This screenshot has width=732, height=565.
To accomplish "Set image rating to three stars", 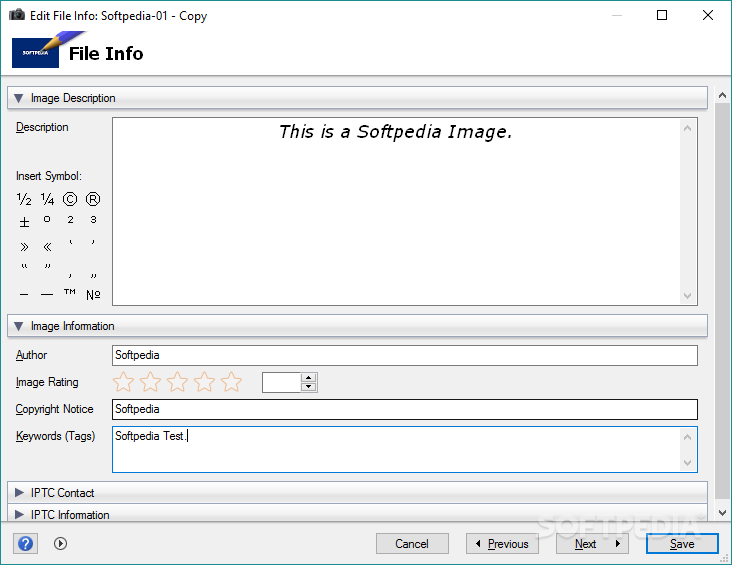I will point(177,382).
